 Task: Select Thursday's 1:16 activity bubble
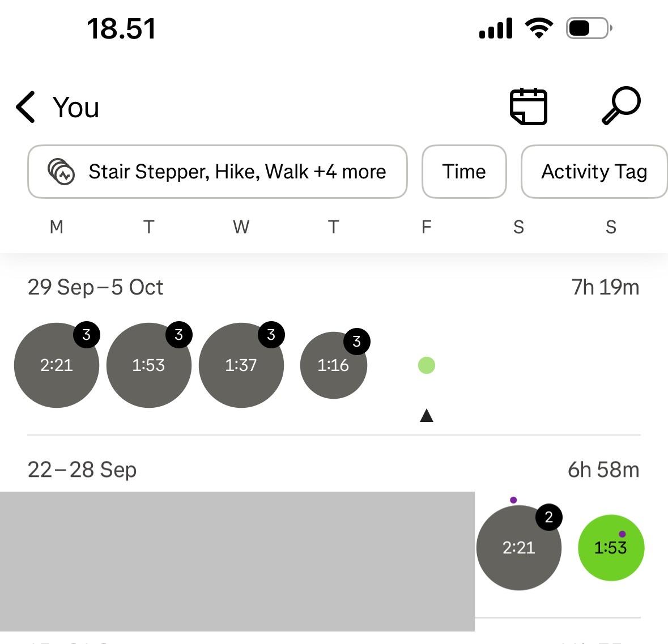coord(334,365)
